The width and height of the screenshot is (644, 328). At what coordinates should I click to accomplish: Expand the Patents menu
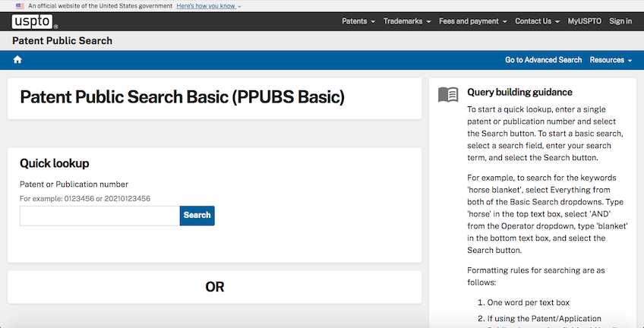[358, 21]
